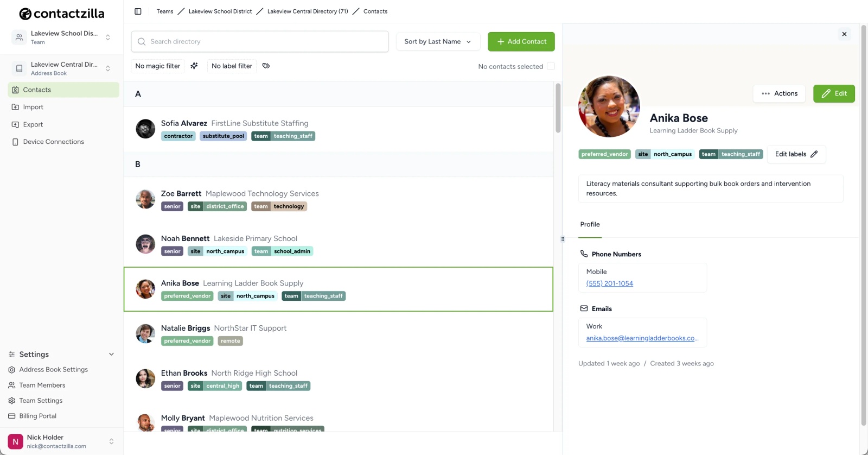
Task: Click Sofia Alvarez's avatar
Action: [x=145, y=129]
